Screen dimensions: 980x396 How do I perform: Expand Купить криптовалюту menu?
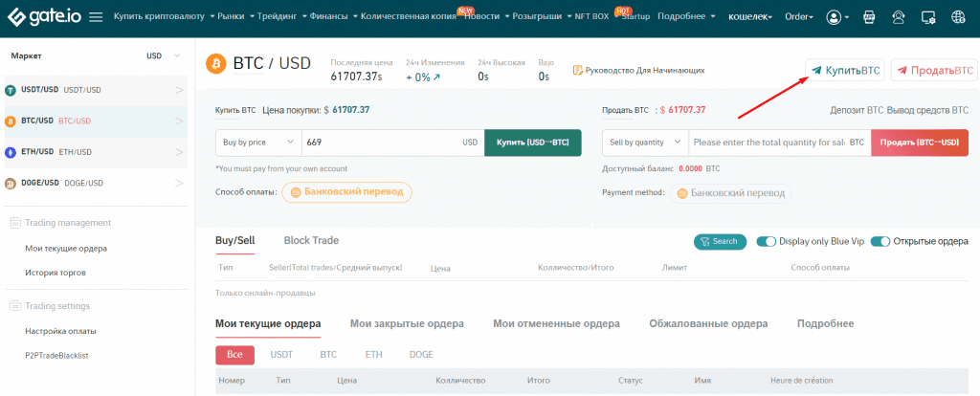click(x=164, y=17)
